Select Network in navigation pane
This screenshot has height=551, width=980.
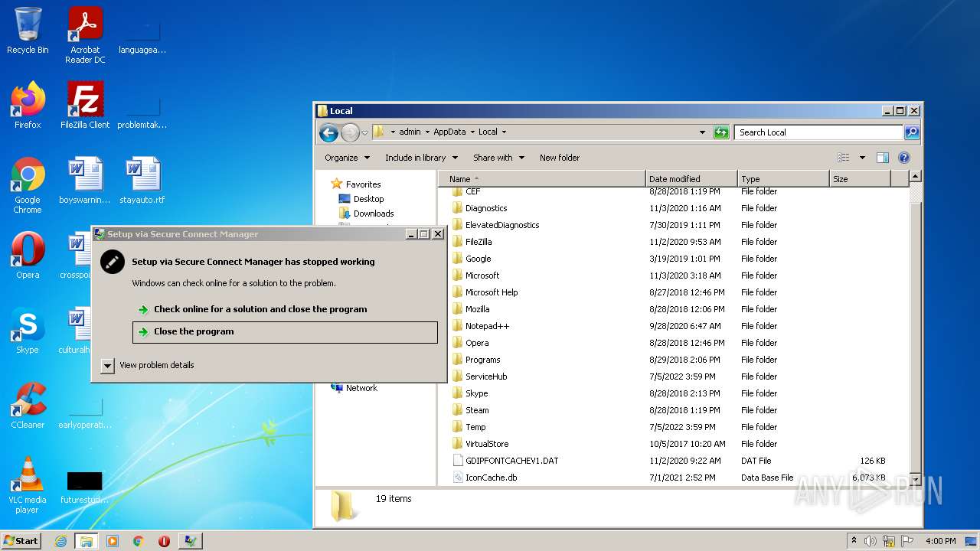(361, 388)
